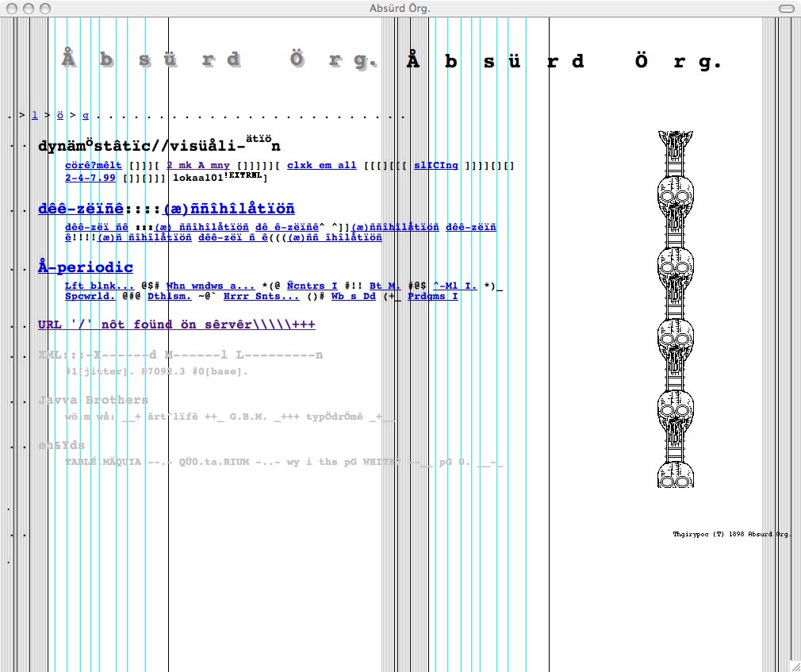This screenshot has width=801, height=672.
Task: Follow the Spcwrld. link
Action: click(90, 297)
